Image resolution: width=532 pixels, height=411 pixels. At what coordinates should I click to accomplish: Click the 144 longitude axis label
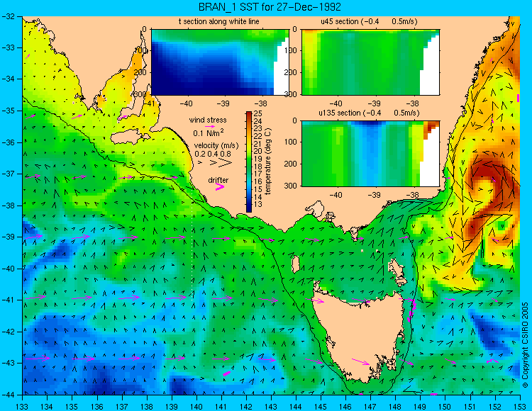tap(296, 407)
